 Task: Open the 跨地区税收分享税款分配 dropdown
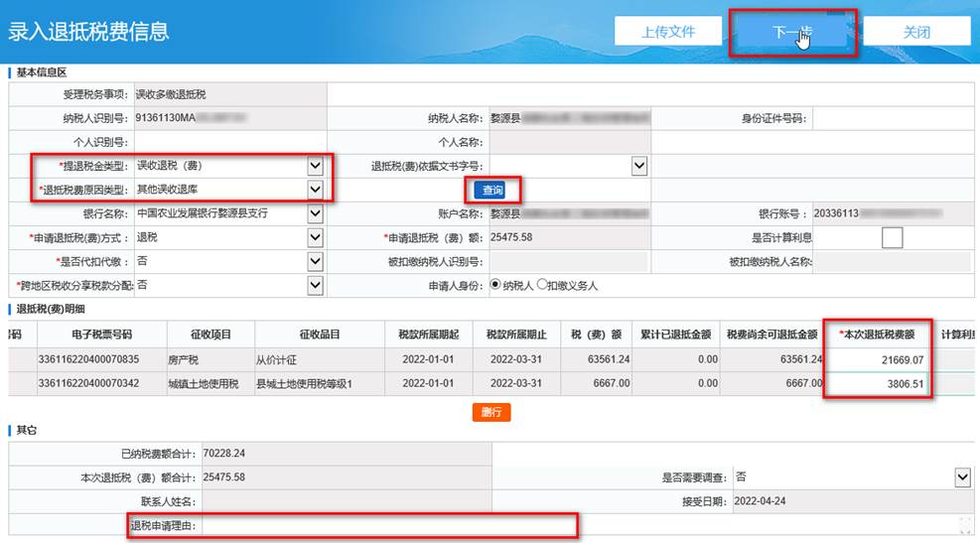[315, 285]
